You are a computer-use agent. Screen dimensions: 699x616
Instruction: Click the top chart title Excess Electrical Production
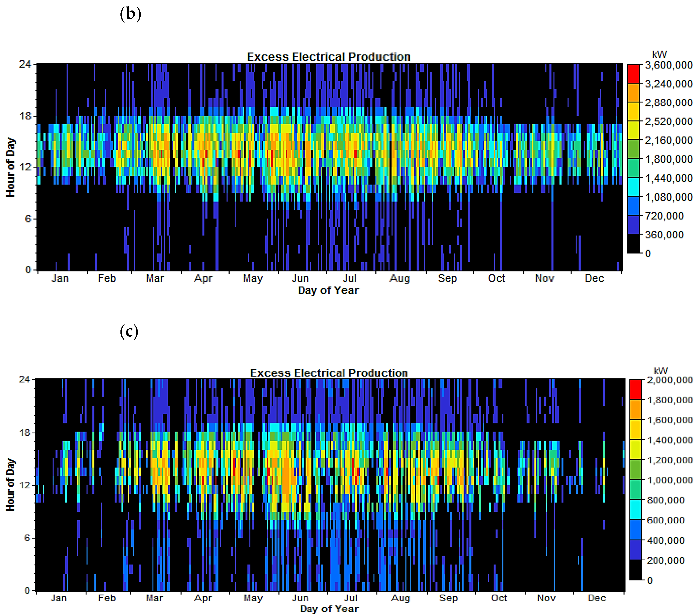[x=328, y=57]
